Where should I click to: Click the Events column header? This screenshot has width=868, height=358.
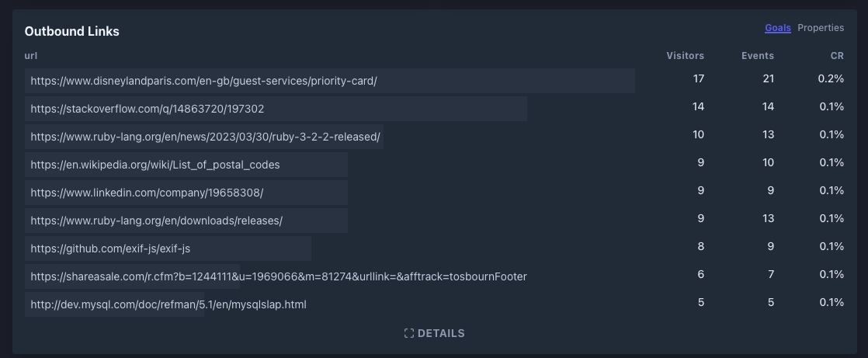coord(758,56)
